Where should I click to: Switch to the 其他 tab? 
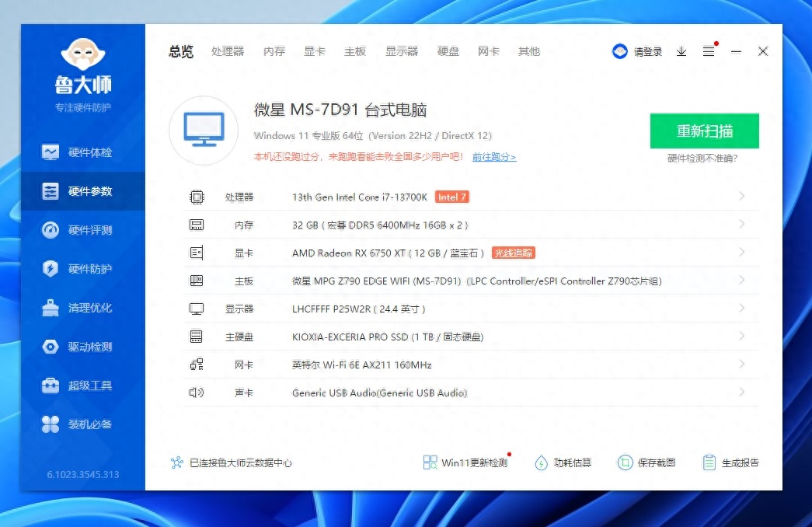pyautogui.click(x=529, y=51)
